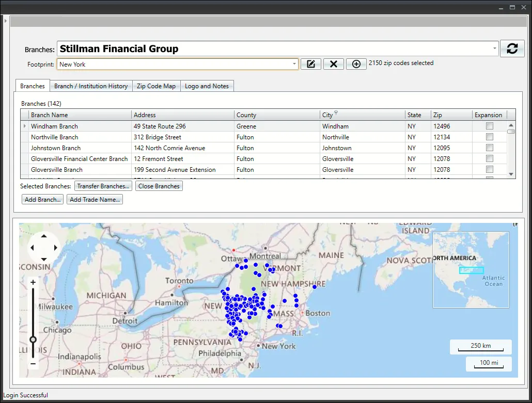
Task: Check Expansion for Northville Branch
Action: [x=489, y=137]
